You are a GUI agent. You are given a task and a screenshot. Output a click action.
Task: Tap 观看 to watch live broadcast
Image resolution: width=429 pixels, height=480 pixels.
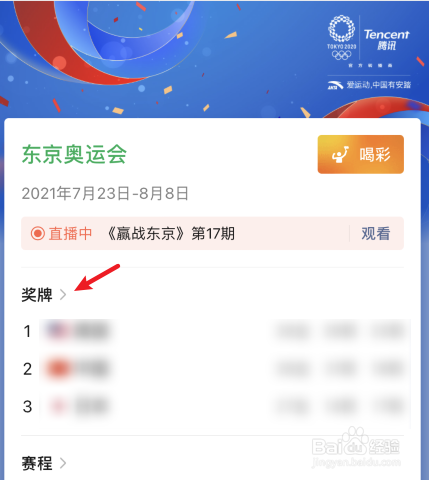(376, 233)
